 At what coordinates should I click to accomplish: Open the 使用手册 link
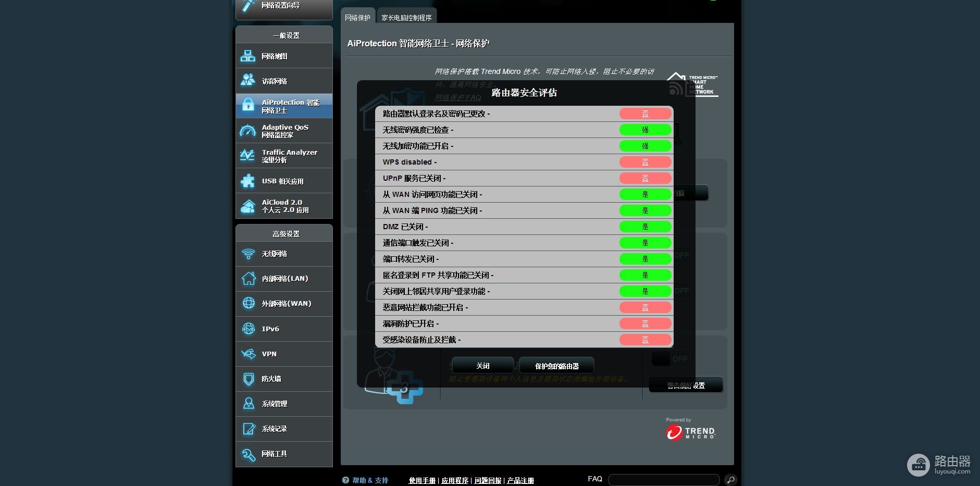(x=422, y=480)
